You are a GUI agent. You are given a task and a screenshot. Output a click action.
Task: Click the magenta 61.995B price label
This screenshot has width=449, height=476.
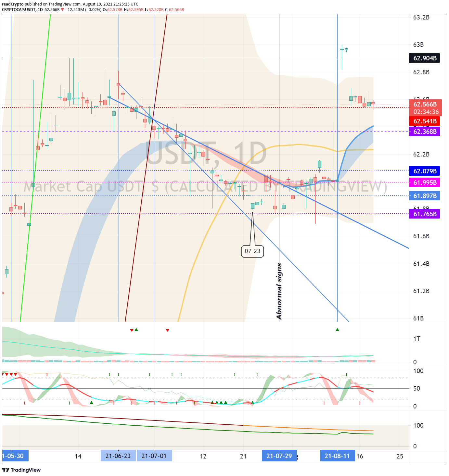[424, 182]
